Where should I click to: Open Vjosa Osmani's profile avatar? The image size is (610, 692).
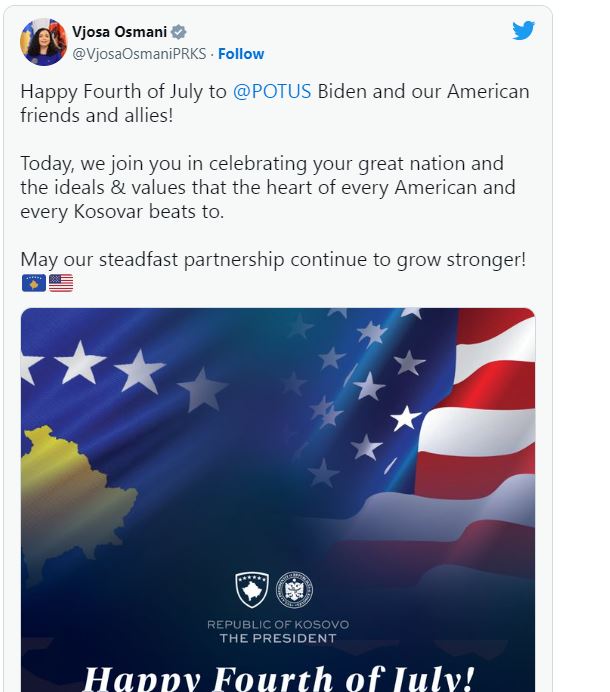click(x=44, y=42)
